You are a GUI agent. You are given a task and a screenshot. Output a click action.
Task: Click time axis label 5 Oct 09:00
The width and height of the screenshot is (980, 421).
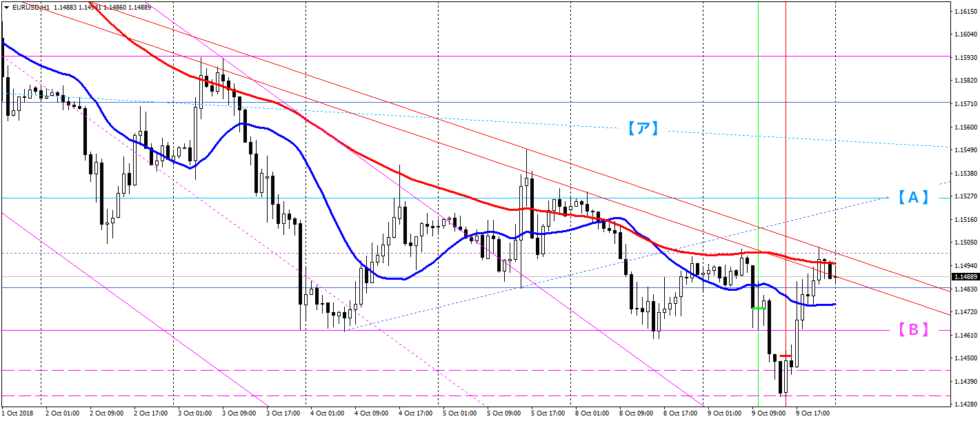(x=504, y=414)
